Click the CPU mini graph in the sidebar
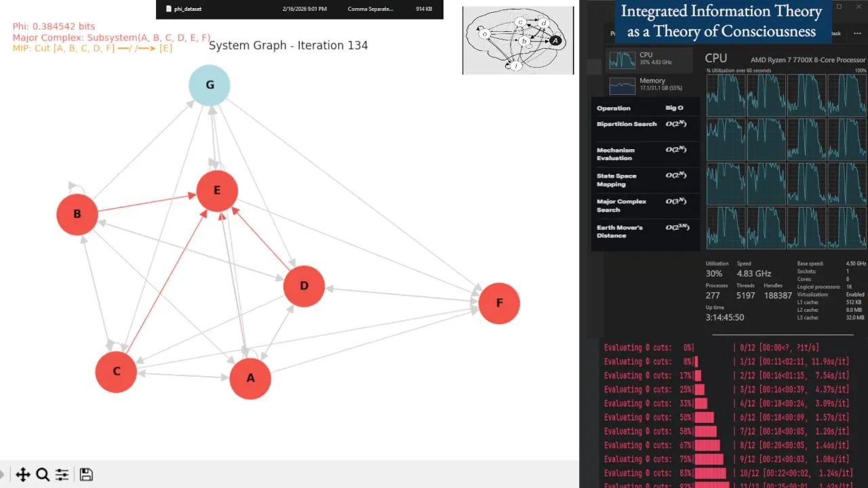868x488 pixels. coord(622,59)
